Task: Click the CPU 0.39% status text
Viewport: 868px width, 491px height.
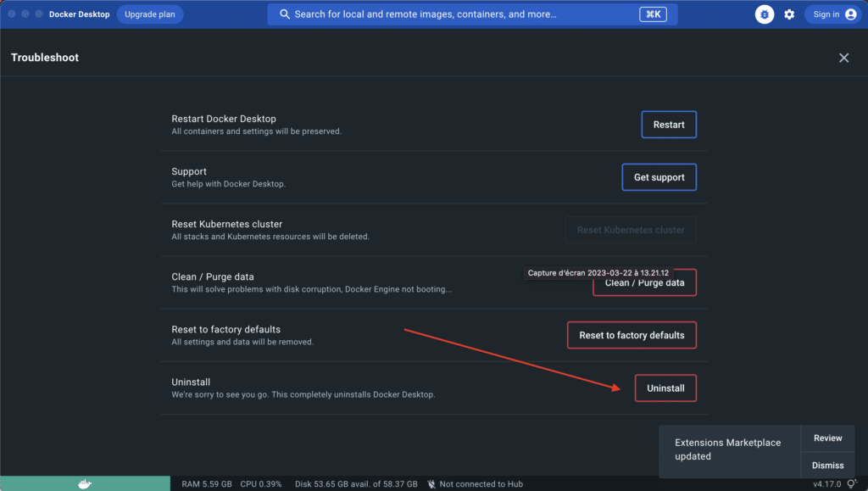Action: click(261, 484)
